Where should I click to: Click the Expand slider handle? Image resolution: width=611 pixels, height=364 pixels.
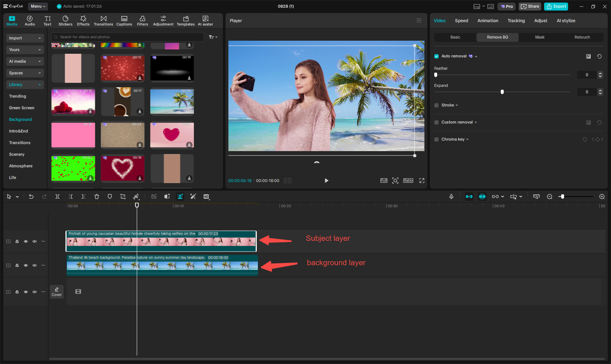click(502, 92)
